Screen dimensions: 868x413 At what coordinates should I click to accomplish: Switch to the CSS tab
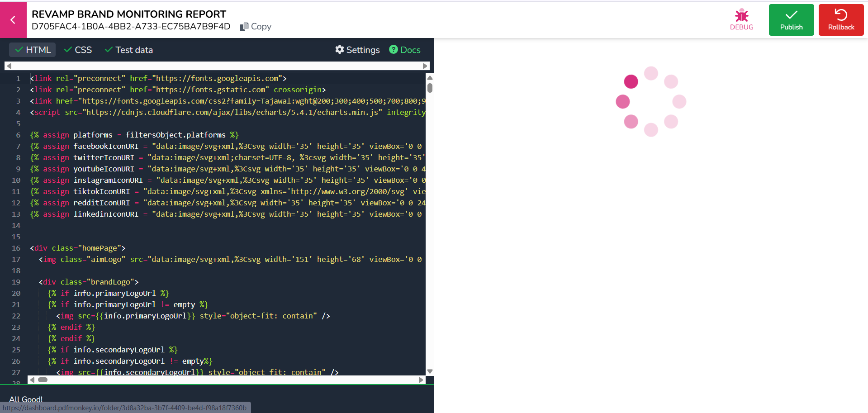[84, 50]
